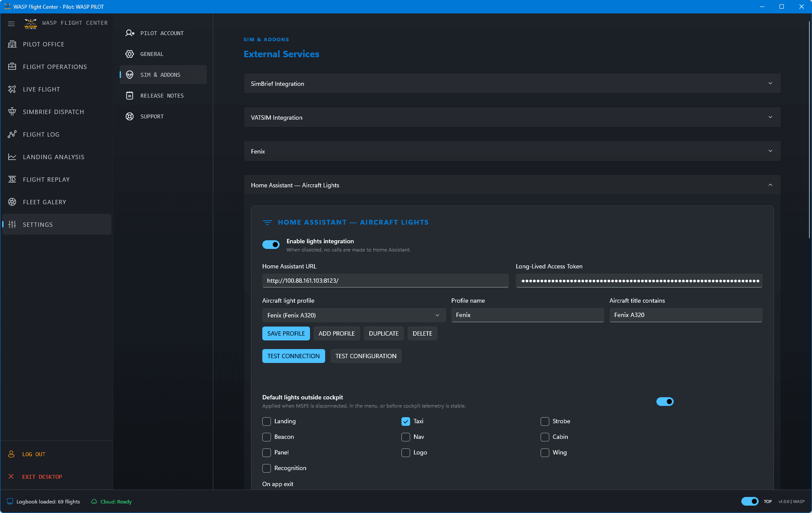
Task: Open the Aircraft light profile dropdown
Action: pos(354,315)
